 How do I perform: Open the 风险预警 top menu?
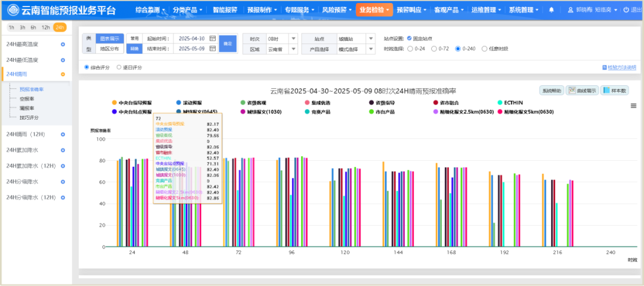(335, 10)
